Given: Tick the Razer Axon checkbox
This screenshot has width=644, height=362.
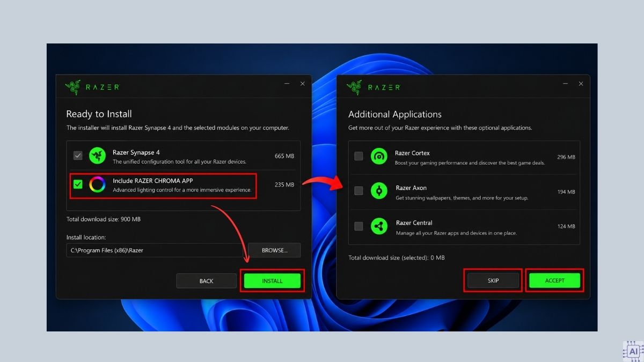Looking at the screenshot, I should 358,191.
